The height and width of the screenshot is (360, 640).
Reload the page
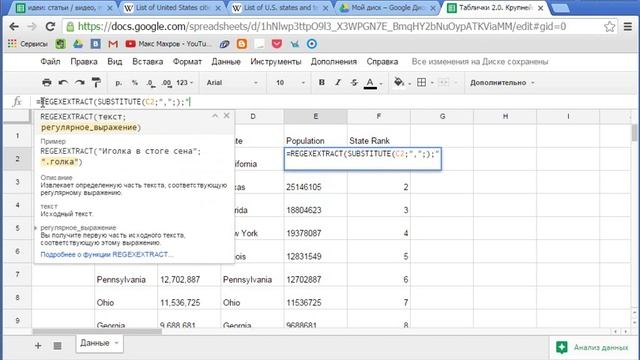(x=50, y=27)
